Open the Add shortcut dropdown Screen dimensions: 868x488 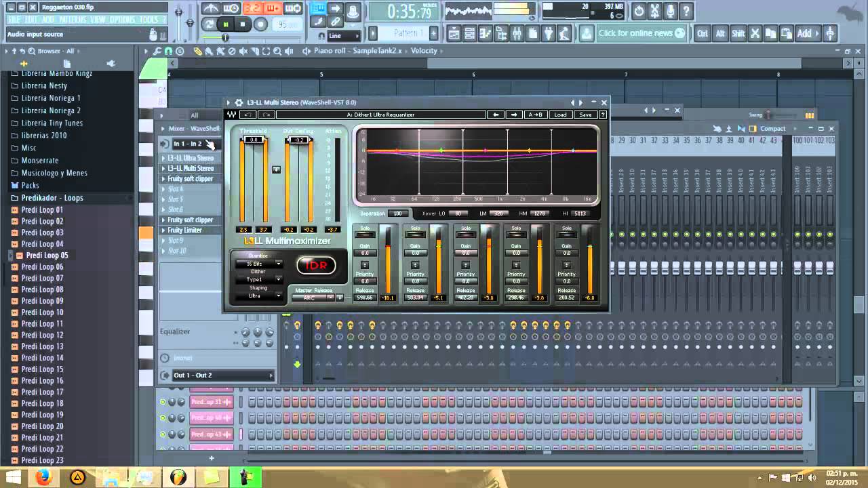click(x=808, y=33)
